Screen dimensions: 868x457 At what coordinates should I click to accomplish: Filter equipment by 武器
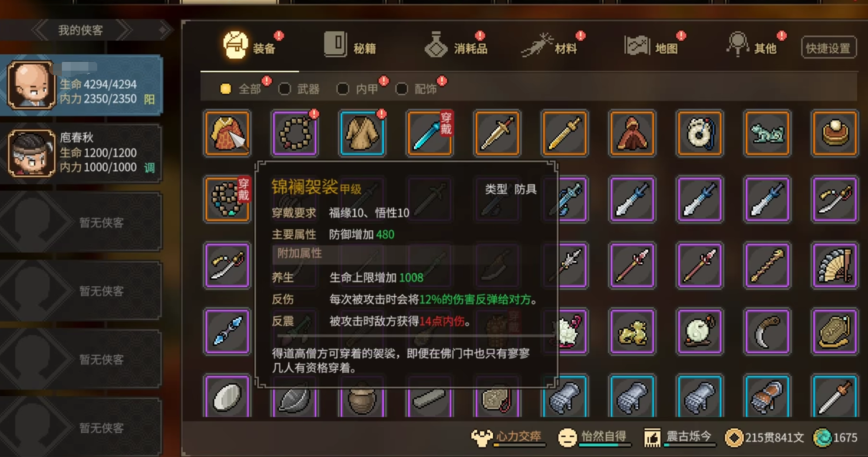[299, 89]
